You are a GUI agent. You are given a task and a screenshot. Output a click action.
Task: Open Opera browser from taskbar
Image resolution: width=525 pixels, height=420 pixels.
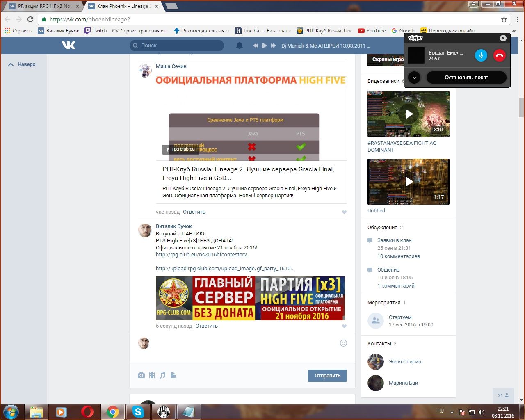pos(87,411)
